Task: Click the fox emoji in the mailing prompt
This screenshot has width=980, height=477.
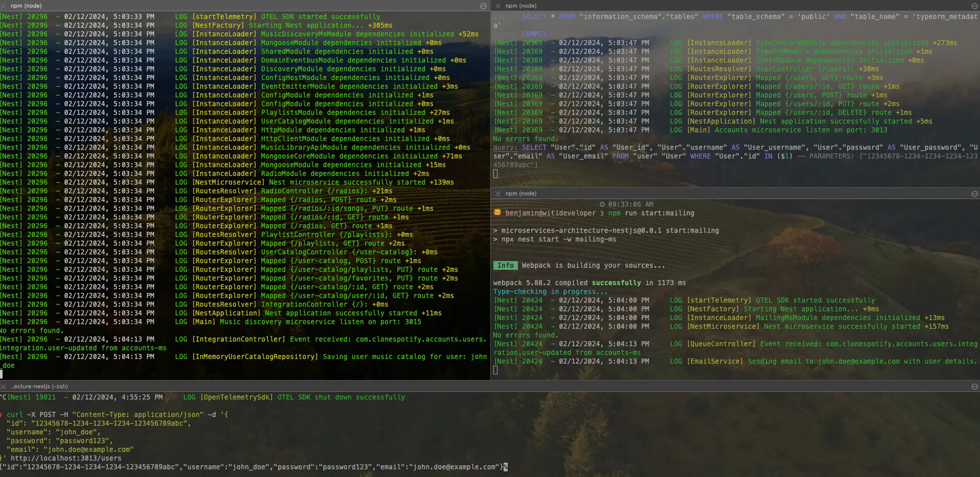Action: 497,213
